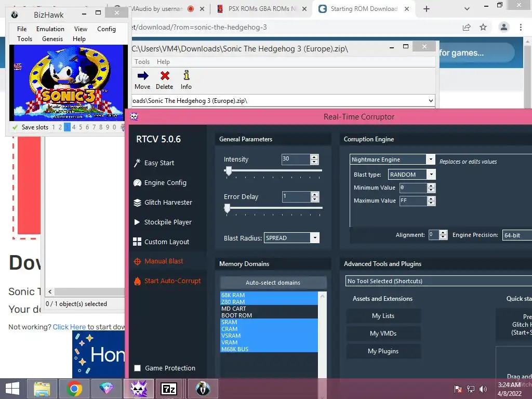This screenshot has width=532, height=399.
Task: Click the Intensity slider handle
Action: [x=229, y=171]
